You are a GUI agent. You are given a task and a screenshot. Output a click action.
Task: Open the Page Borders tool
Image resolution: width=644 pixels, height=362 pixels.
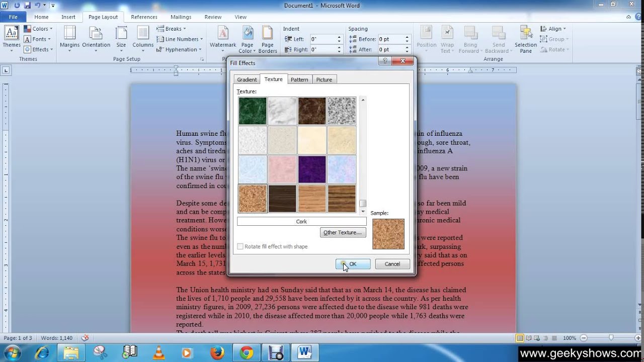tap(268, 39)
